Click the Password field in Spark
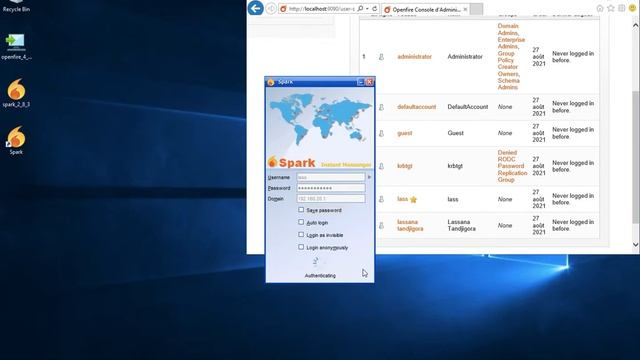The width and height of the screenshot is (640, 360). coord(331,188)
